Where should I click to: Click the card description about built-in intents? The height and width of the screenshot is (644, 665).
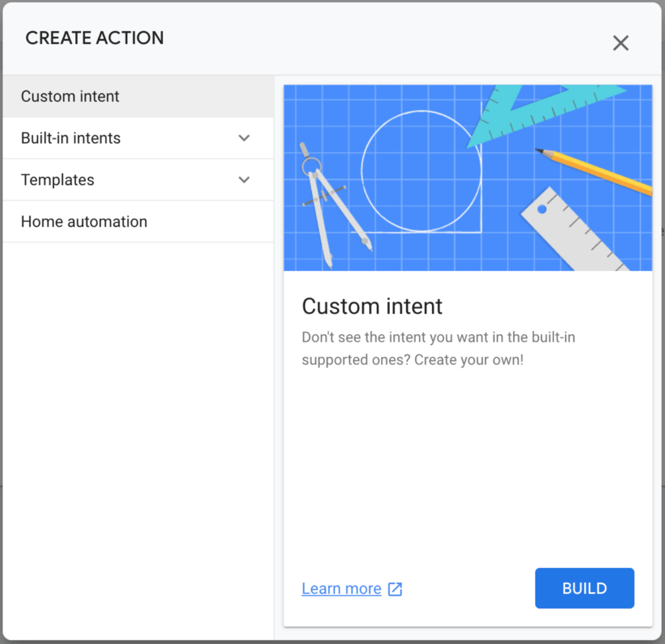(x=438, y=348)
